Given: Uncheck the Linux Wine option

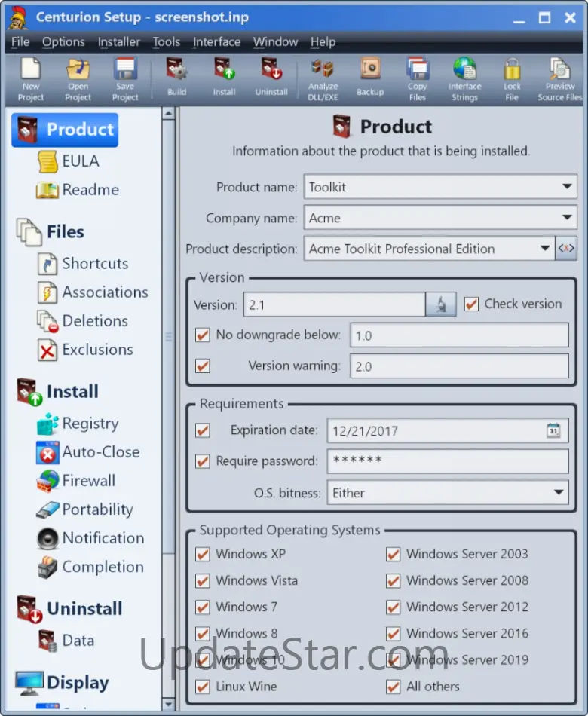Looking at the screenshot, I should click(202, 687).
